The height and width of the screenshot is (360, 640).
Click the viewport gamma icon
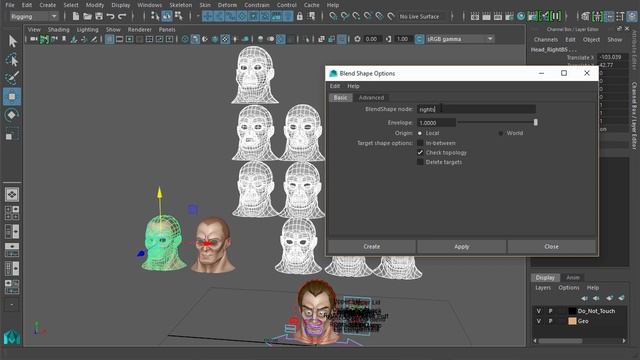click(388, 39)
